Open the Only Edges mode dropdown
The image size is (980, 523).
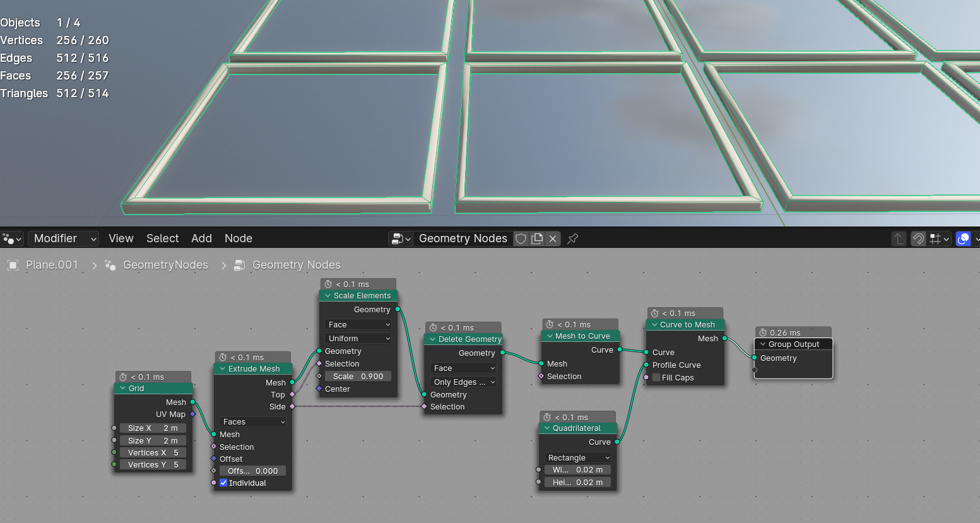click(463, 382)
